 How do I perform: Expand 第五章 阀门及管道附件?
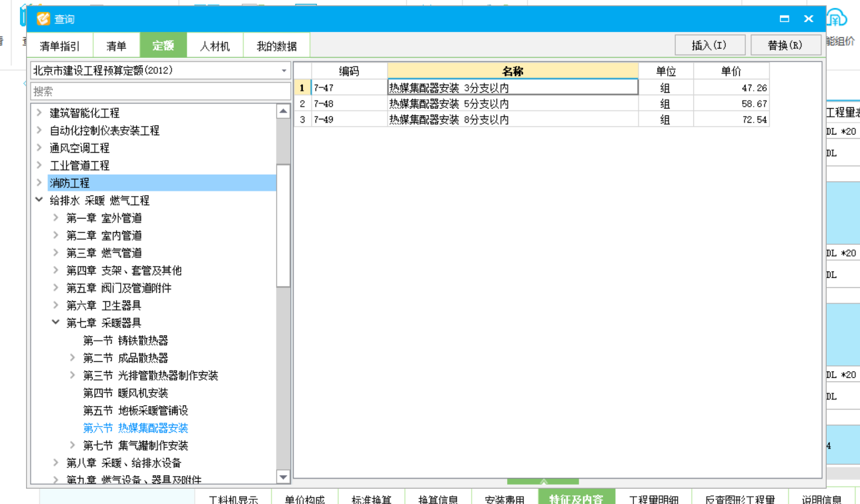point(56,287)
